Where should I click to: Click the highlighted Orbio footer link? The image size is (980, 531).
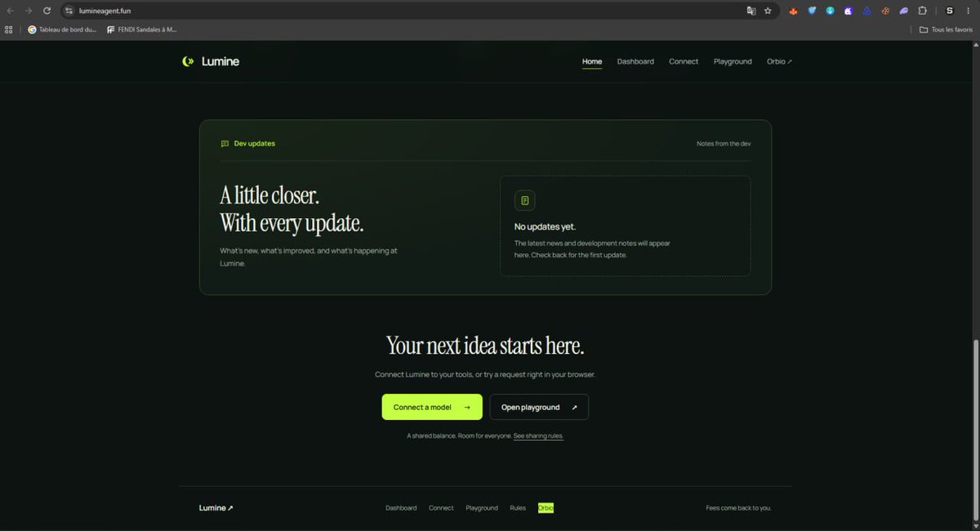(x=546, y=508)
